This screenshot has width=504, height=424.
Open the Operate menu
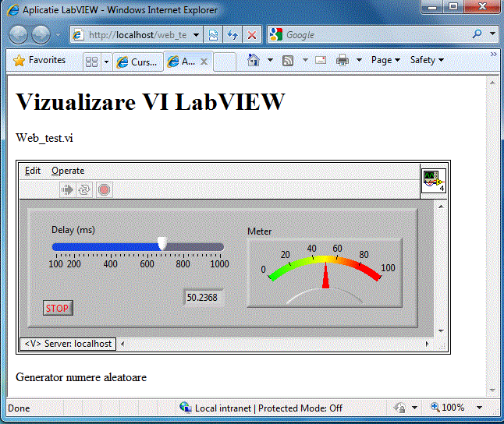tap(68, 171)
